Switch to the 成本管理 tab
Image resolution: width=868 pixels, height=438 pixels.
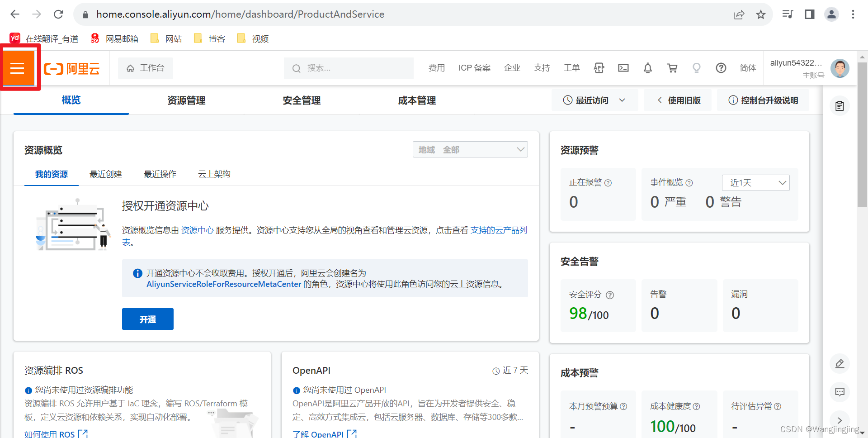(x=417, y=100)
